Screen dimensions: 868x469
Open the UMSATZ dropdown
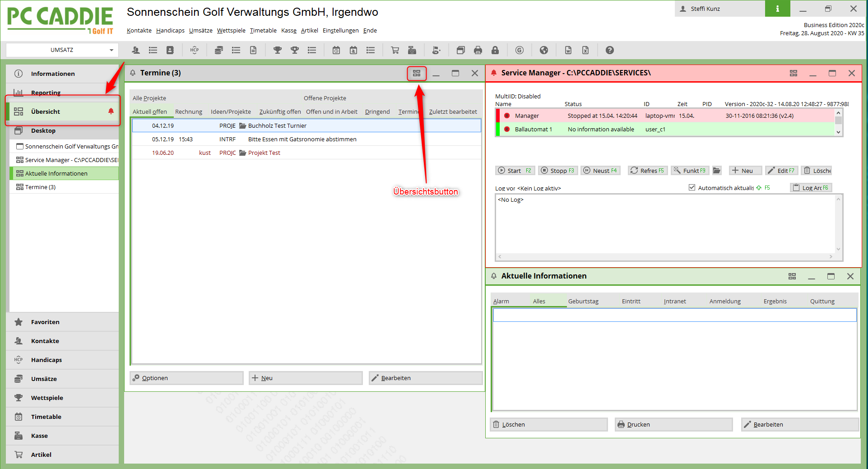62,50
